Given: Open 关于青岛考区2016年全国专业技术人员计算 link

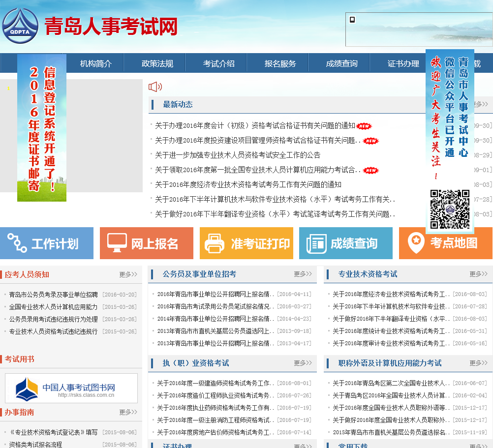Looking at the screenshot, I should point(391,395).
